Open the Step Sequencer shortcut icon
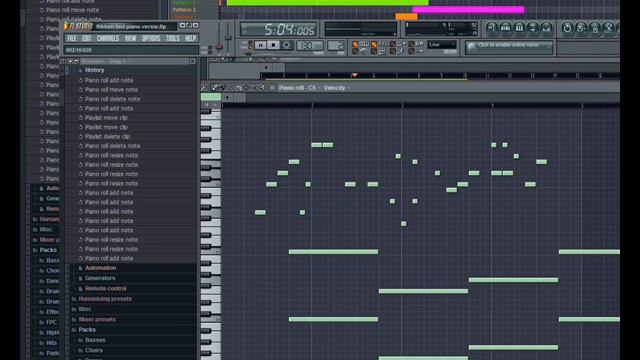The width and height of the screenshot is (640, 360). [505, 28]
